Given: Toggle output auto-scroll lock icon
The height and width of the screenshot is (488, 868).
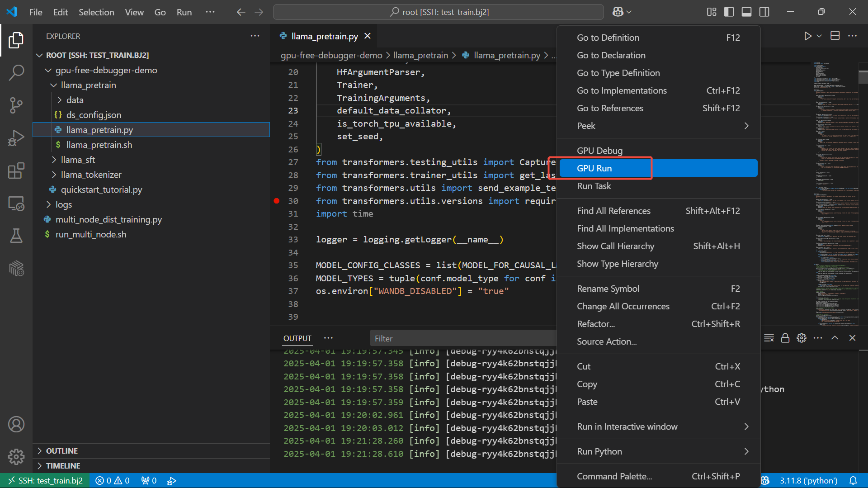Looking at the screenshot, I should tap(785, 338).
